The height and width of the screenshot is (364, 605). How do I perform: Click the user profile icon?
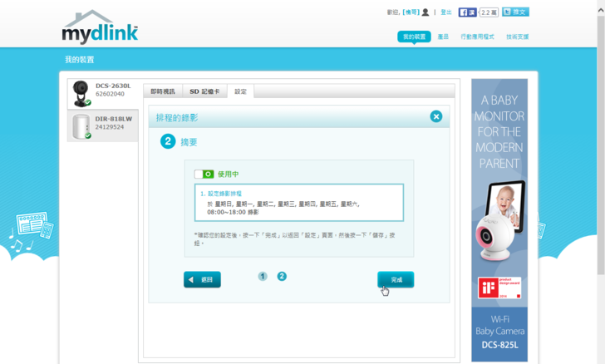coord(425,12)
